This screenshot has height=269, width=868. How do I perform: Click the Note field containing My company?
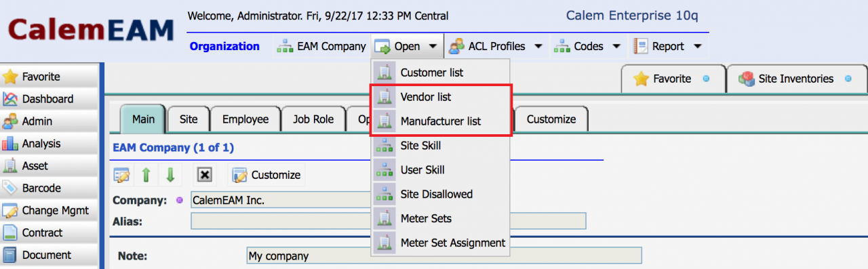pyautogui.click(x=444, y=256)
